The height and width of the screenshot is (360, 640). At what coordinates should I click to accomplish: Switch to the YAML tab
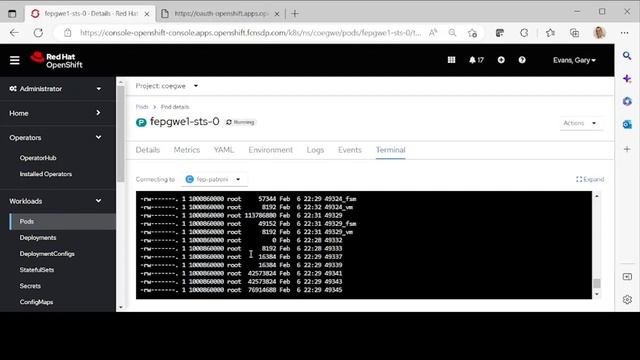pos(224,150)
